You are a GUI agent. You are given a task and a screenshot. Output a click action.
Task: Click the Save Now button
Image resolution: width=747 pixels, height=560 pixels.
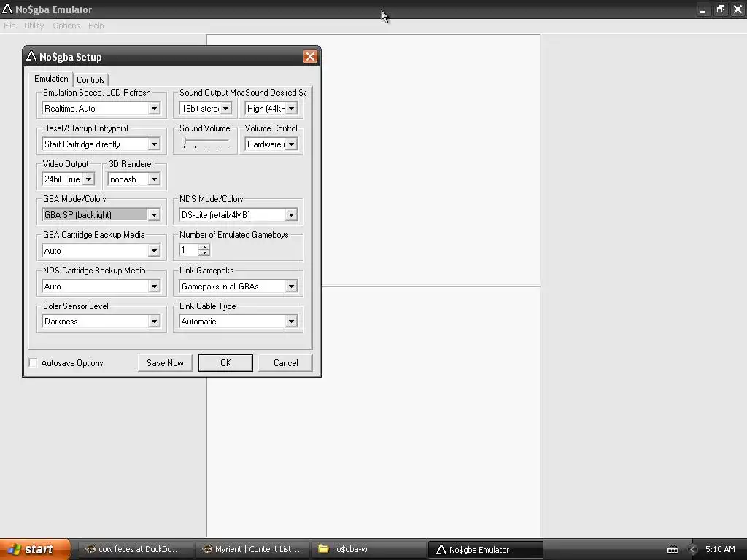tap(165, 363)
